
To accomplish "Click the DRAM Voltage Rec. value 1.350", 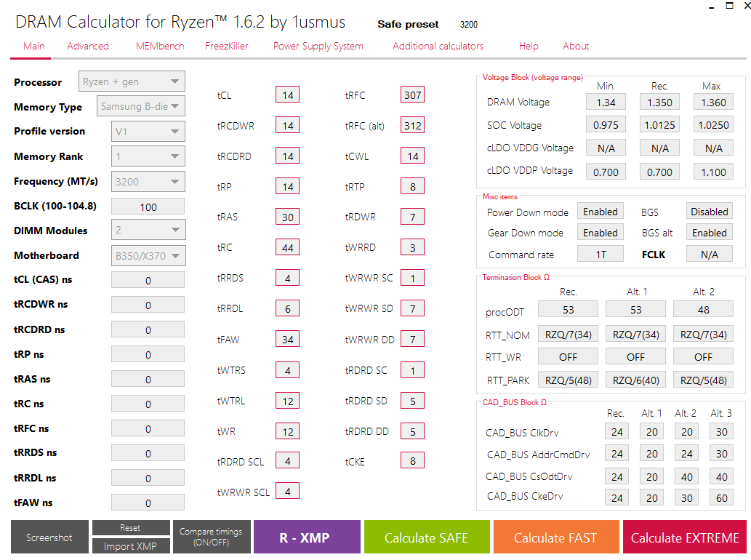I will click(659, 102).
